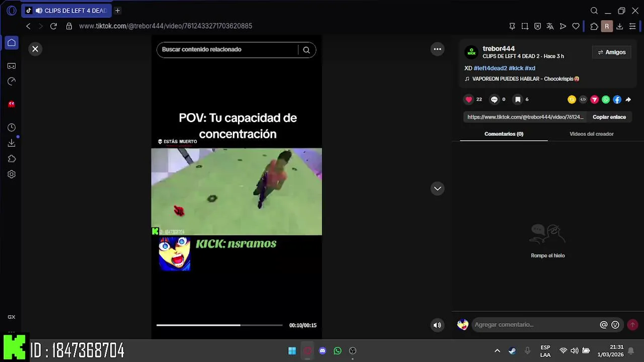This screenshot has height=362, width=644.
Task: Open a new browser tab
Action: 117,11
